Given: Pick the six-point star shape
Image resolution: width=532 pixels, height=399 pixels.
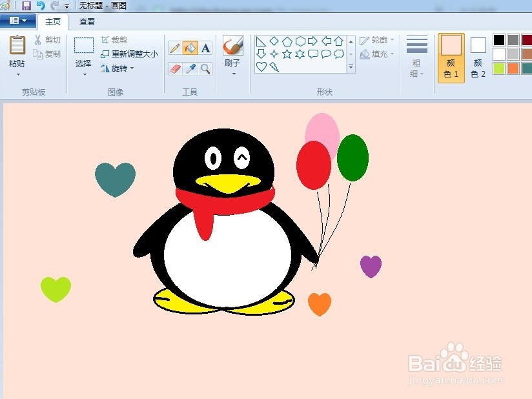Looking at the screenshot, I should point(300,54).
